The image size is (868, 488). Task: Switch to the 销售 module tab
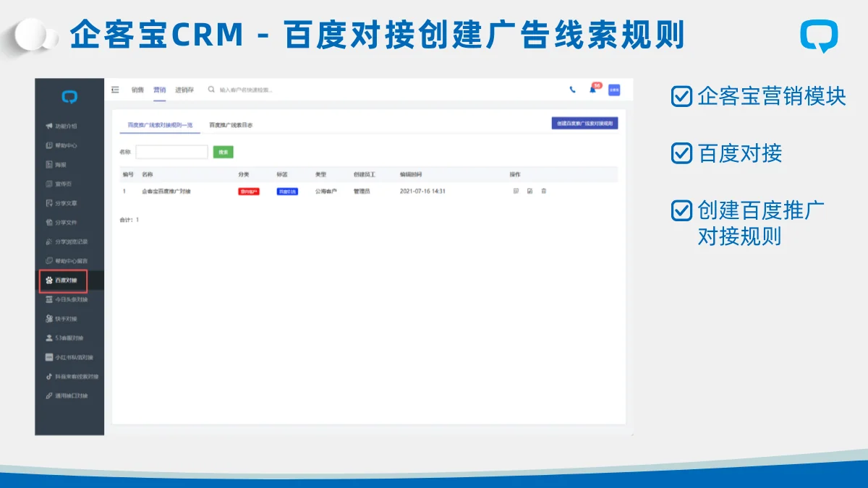(137, 90)
